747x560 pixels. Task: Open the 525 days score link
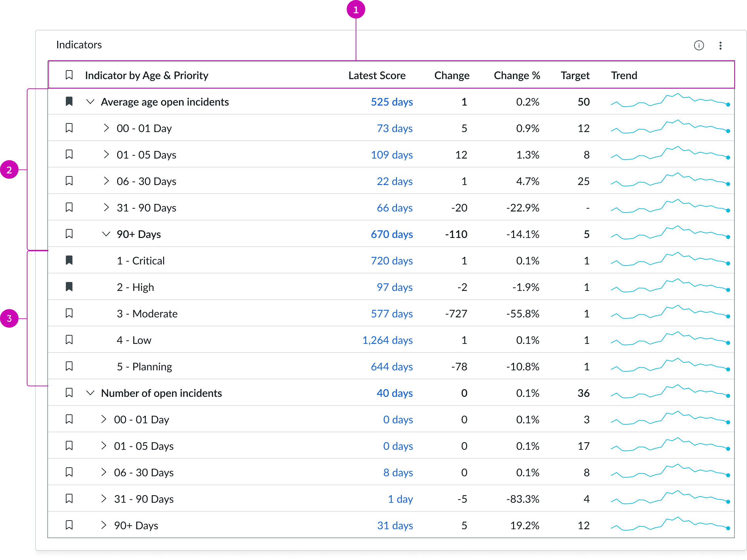[x=392, y=102]
